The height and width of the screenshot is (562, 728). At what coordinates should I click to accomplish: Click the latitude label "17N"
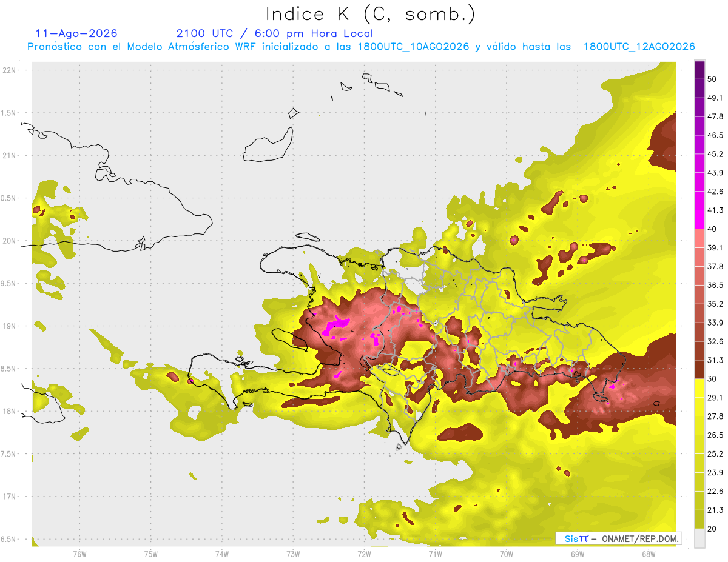click(x=10, y=497)
